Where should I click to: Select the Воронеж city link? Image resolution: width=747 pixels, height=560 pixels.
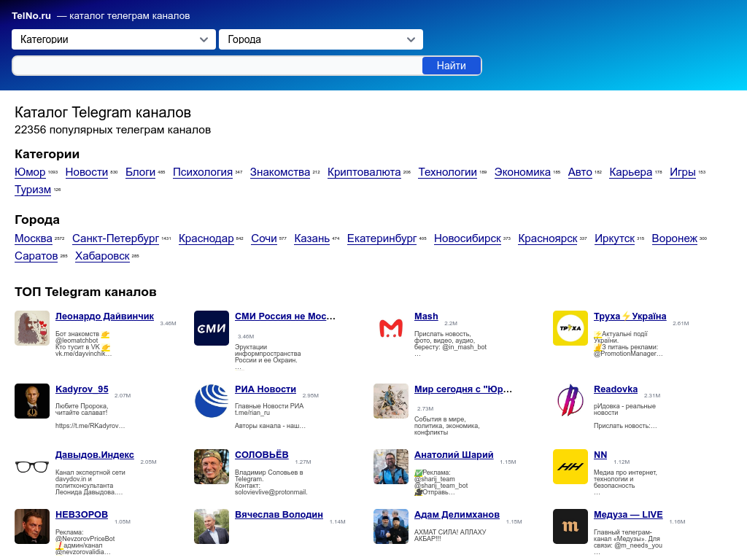click(x=675, y=238)
